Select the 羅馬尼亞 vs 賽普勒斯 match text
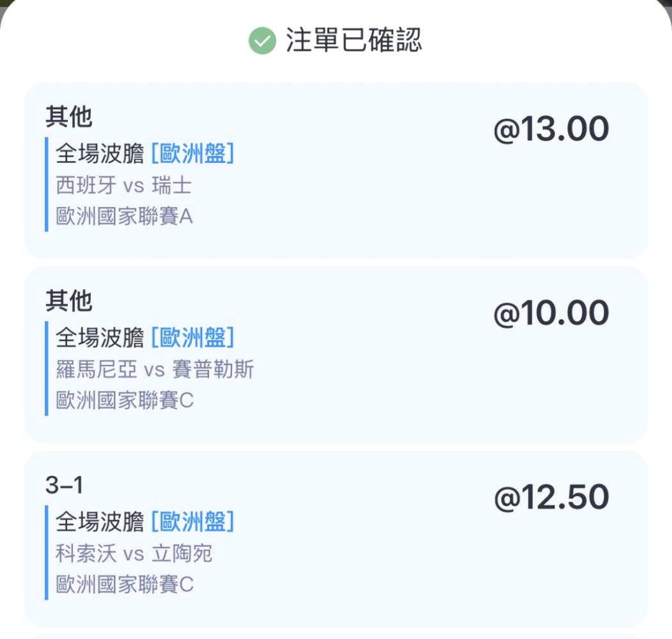 [155, 369]
